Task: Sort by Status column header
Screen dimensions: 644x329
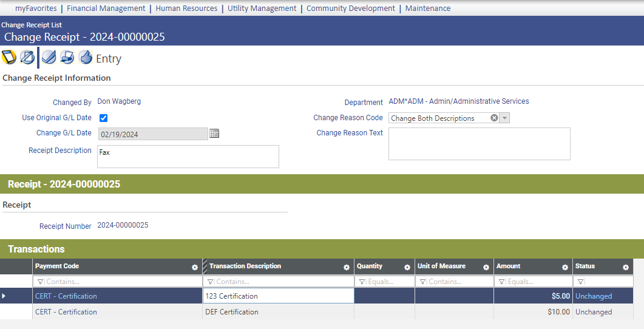Action: tap(585, 266)
